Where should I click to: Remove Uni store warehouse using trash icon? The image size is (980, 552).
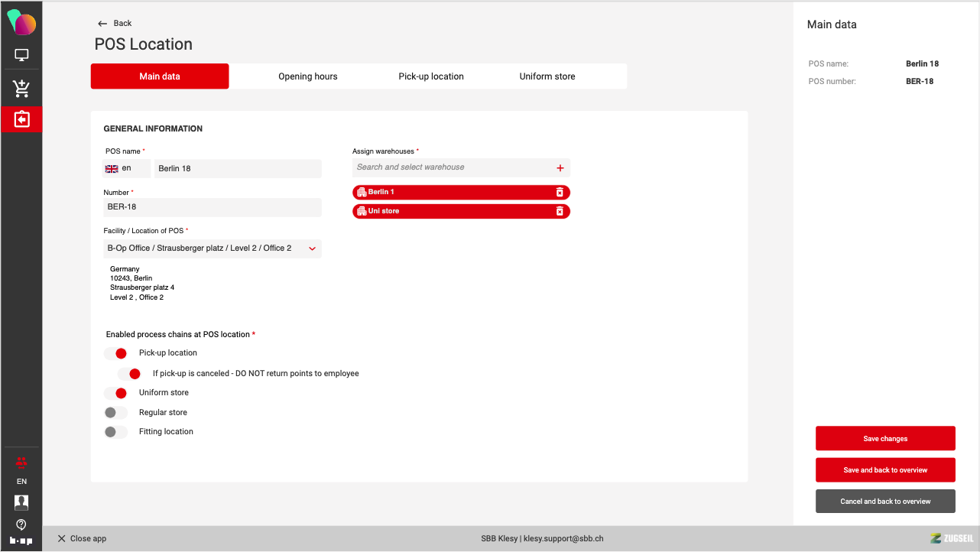coord(560,211)
